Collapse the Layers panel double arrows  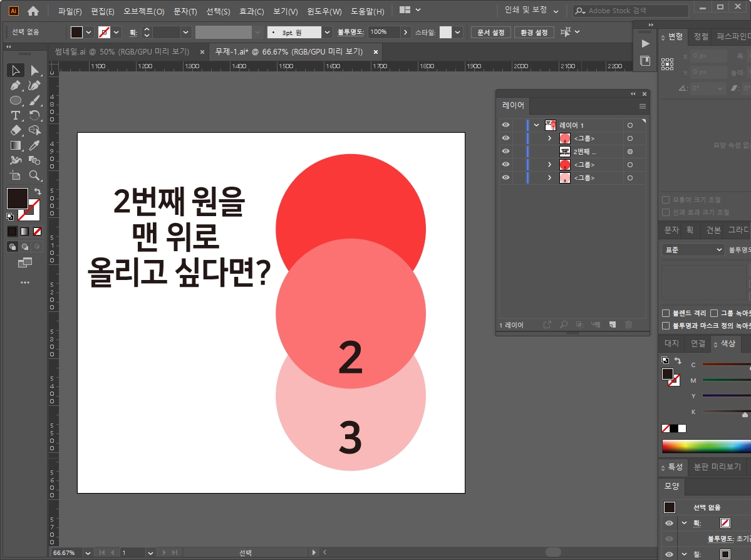coord(633,94)
